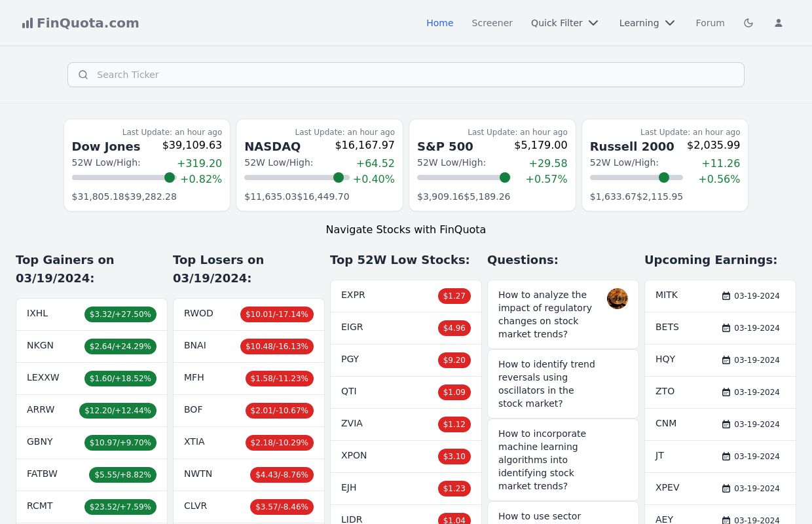Open top gainer LEXXW row
The height and width of the screenshot is (524, 812).
92,379
